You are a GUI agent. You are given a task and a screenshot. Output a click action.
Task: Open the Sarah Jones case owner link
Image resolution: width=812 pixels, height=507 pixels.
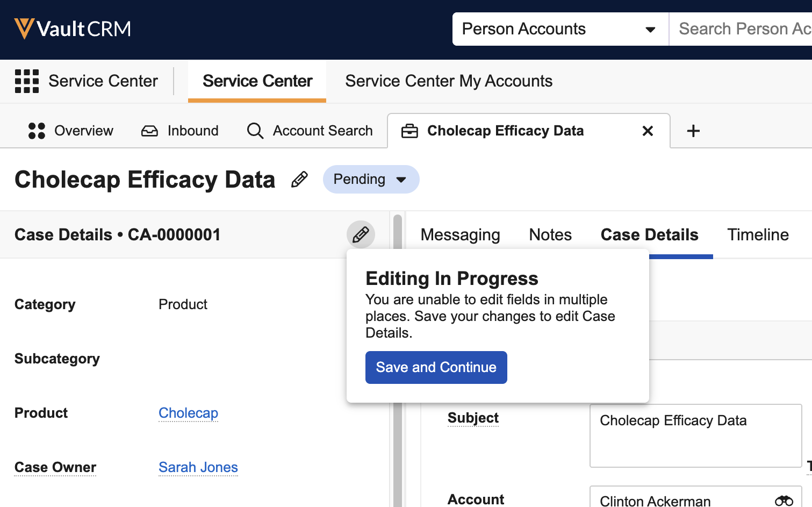198,467
